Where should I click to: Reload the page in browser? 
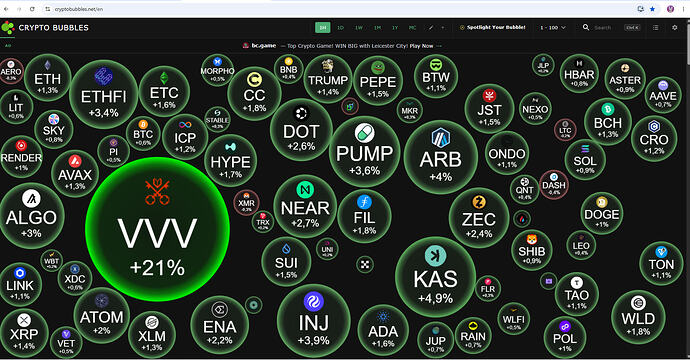[x=32, y=9]
